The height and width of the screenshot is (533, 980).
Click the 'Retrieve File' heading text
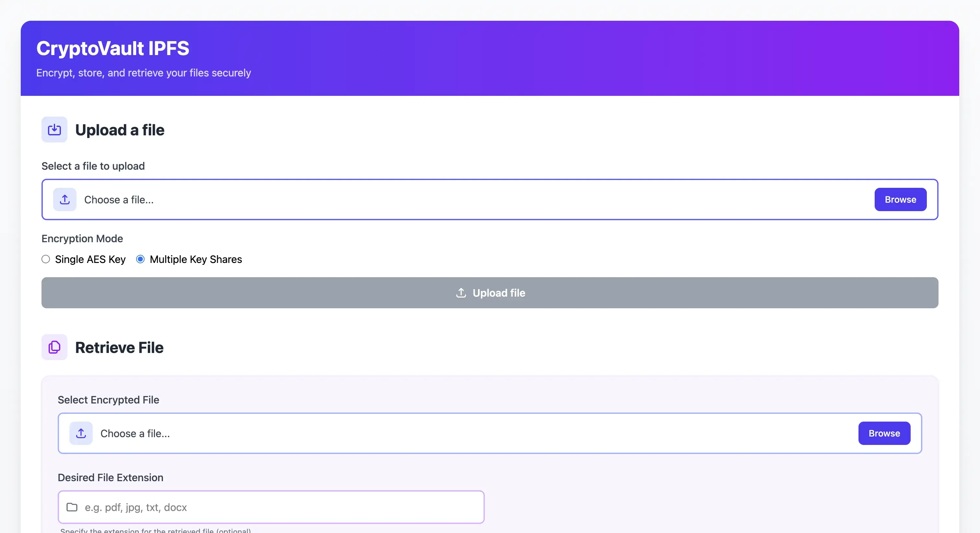pos(120,347)
